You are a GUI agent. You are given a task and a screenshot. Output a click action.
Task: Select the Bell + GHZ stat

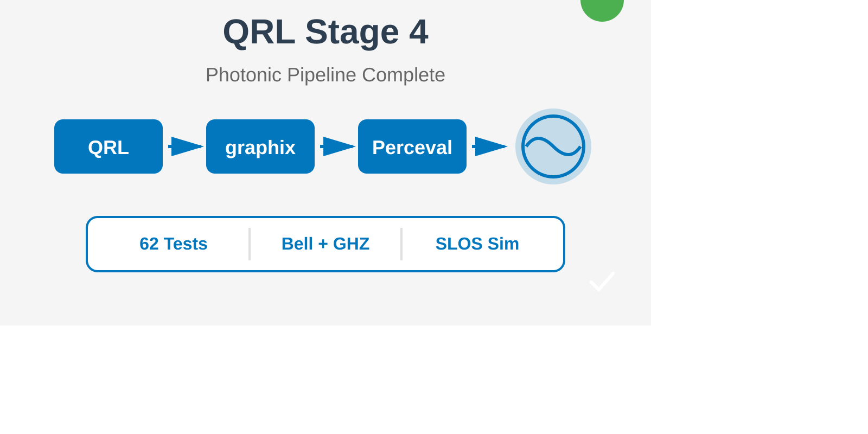click(x=325, y=244)
